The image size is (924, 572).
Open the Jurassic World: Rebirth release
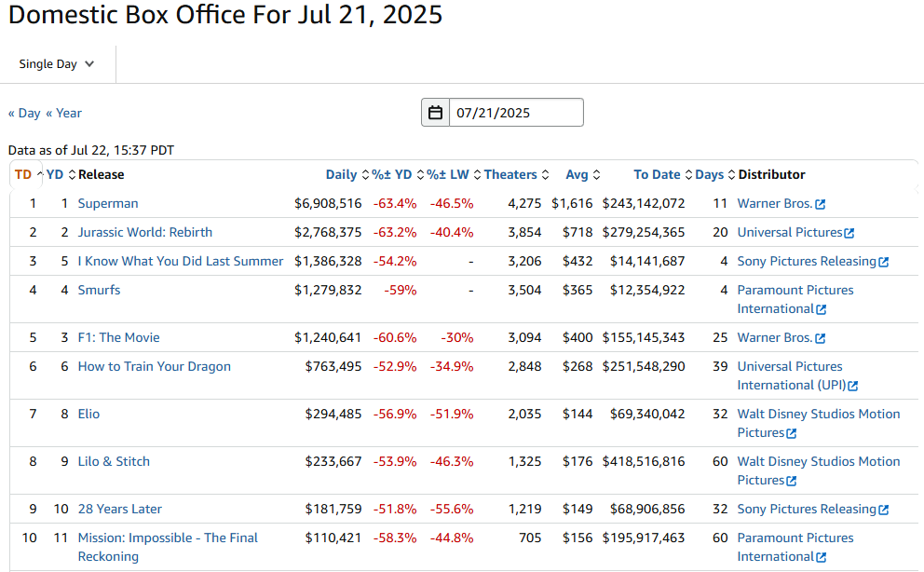(145, 232)
